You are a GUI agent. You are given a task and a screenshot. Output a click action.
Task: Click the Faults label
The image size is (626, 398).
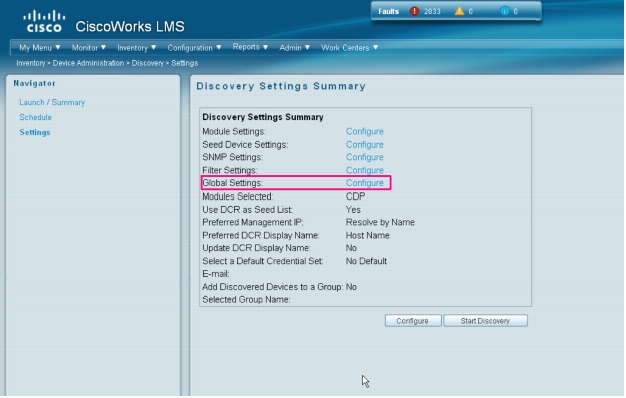coord(388,12)
